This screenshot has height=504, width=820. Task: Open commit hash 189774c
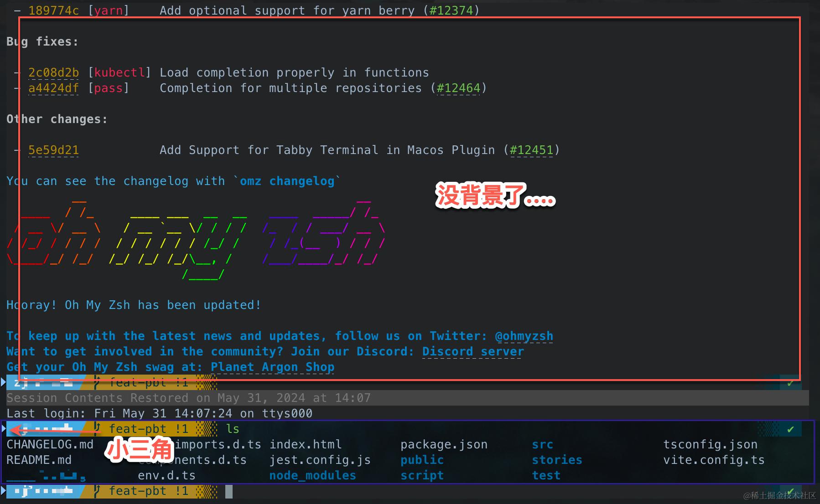pos(54,10)
